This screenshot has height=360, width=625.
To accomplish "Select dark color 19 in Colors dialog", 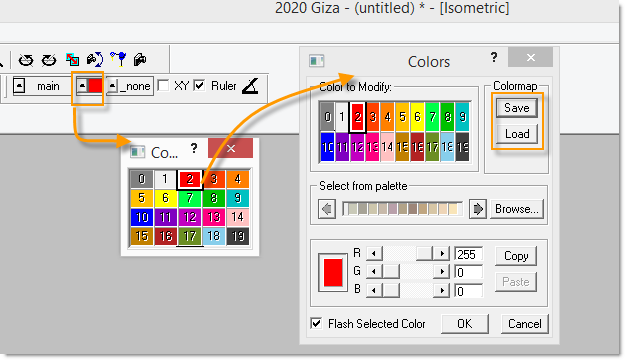I will [462, 147].
